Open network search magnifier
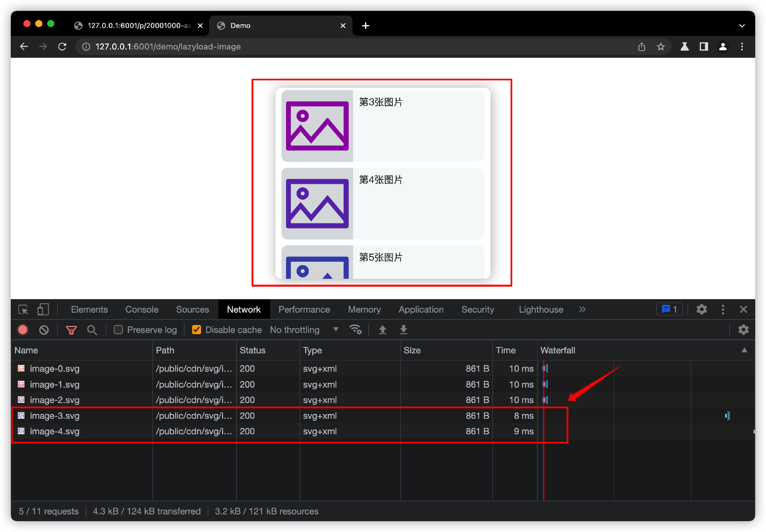Viewport: 766px width, 532px height. (x=92, y=330)
